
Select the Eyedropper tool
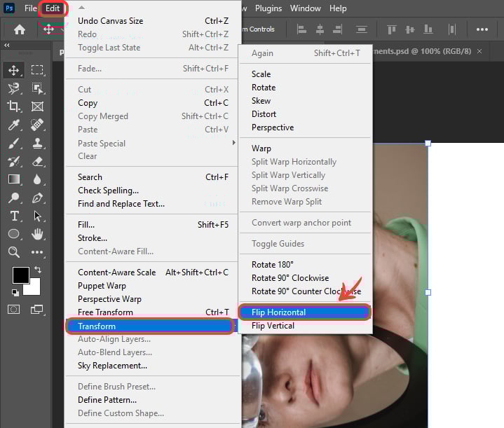(13, 125)
